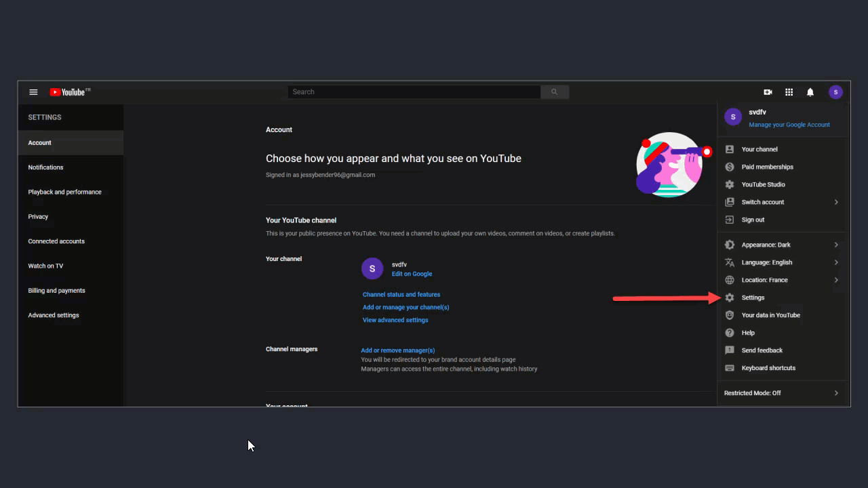Click the Keyboard shortcuts keyboard icon
868x488 pixels.
click(x=730, y=368)
